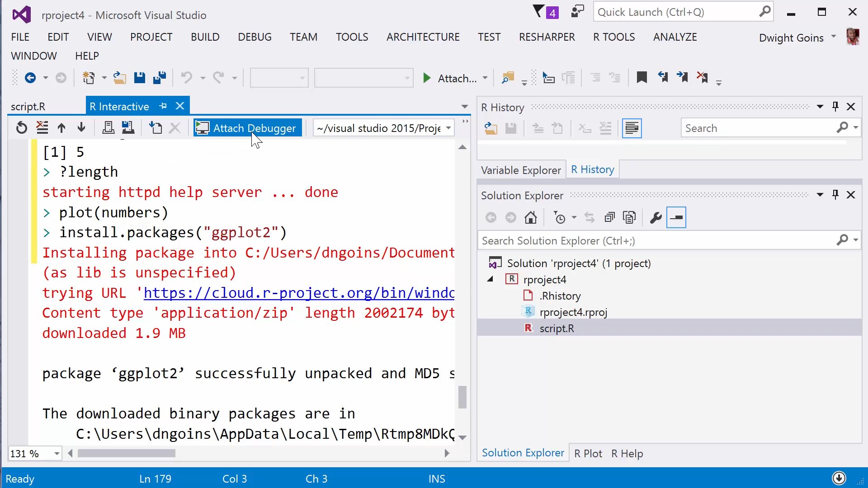Clear all bookmarks icon
Viewport: 868px width, 488px height.
pos(702,78)
